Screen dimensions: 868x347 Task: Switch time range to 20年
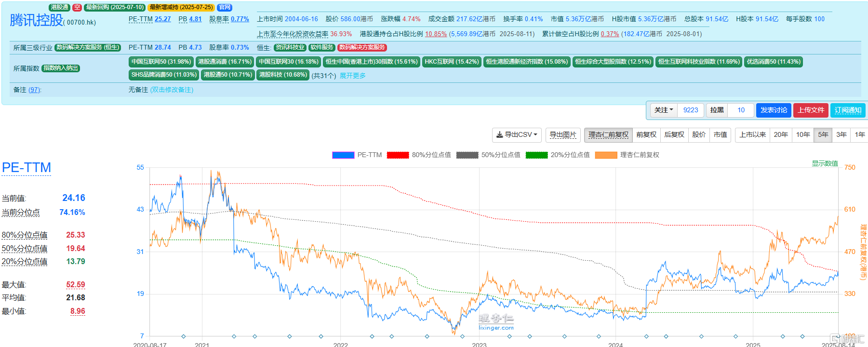[x=781, y=135]
